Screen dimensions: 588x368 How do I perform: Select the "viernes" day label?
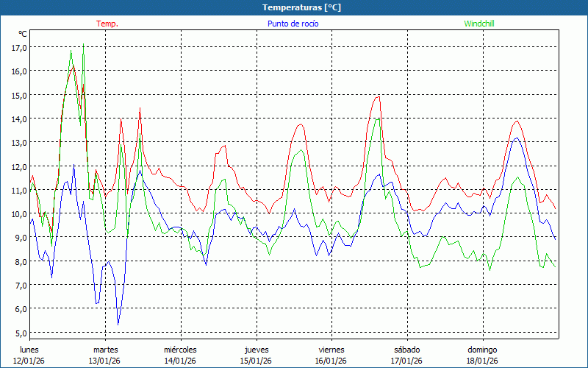point(331,350)
